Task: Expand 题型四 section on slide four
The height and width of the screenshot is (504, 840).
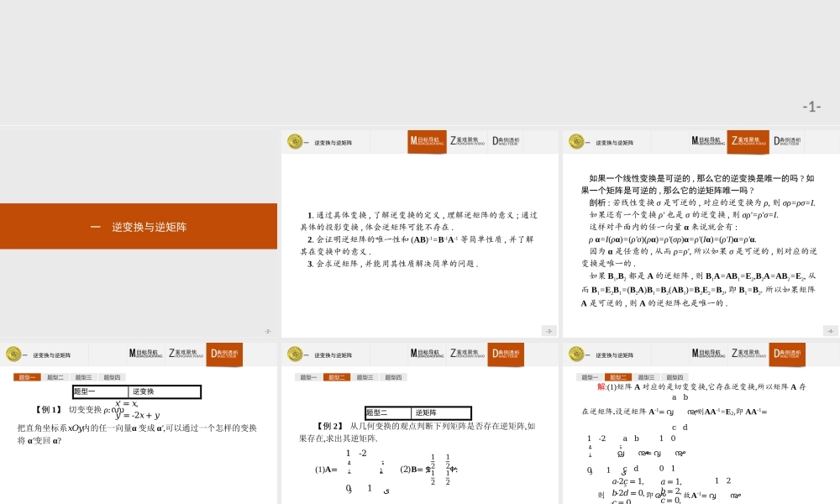Action: pyautogui.click(x=112, y=377)
